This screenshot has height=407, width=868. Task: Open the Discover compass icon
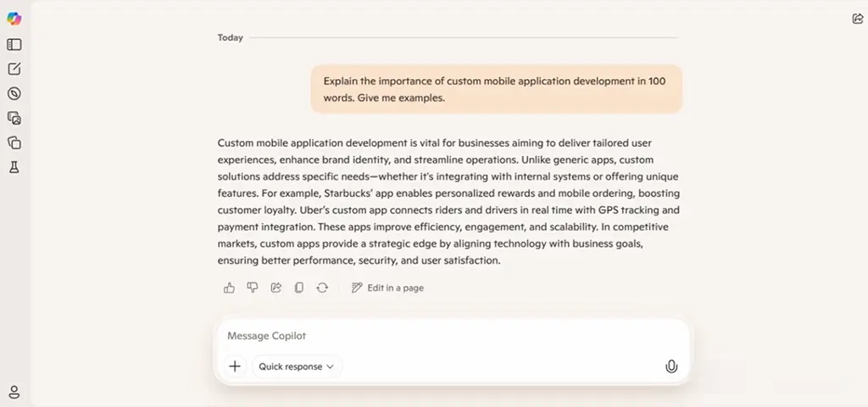coord(14,93)
